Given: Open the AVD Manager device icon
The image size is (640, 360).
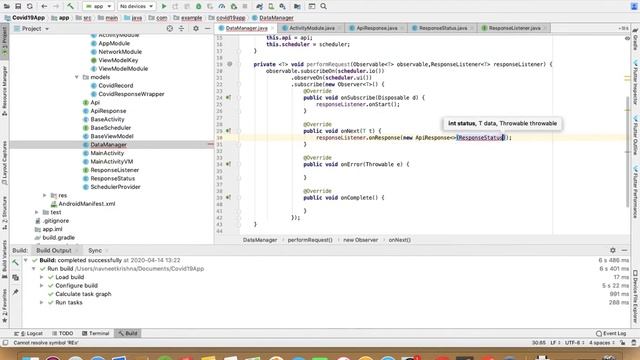Looking at the screenshot, I should tap(271, 6).
